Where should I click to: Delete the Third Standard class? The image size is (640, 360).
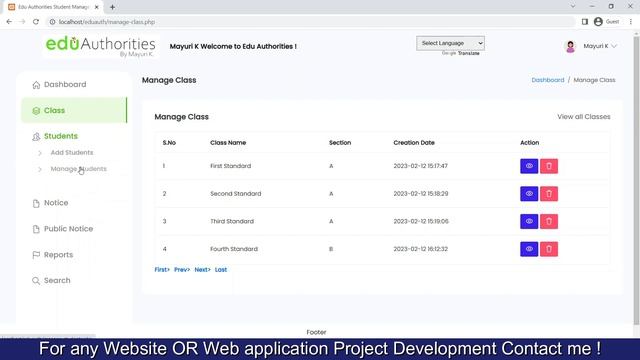(549, 221)
